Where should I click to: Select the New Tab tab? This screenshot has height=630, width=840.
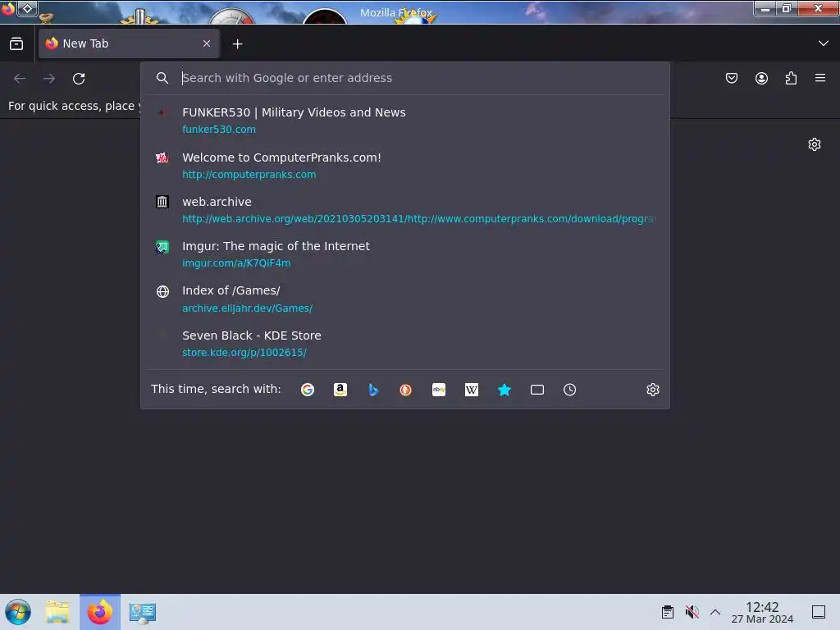pyautogui.click(x=129, y=43)
